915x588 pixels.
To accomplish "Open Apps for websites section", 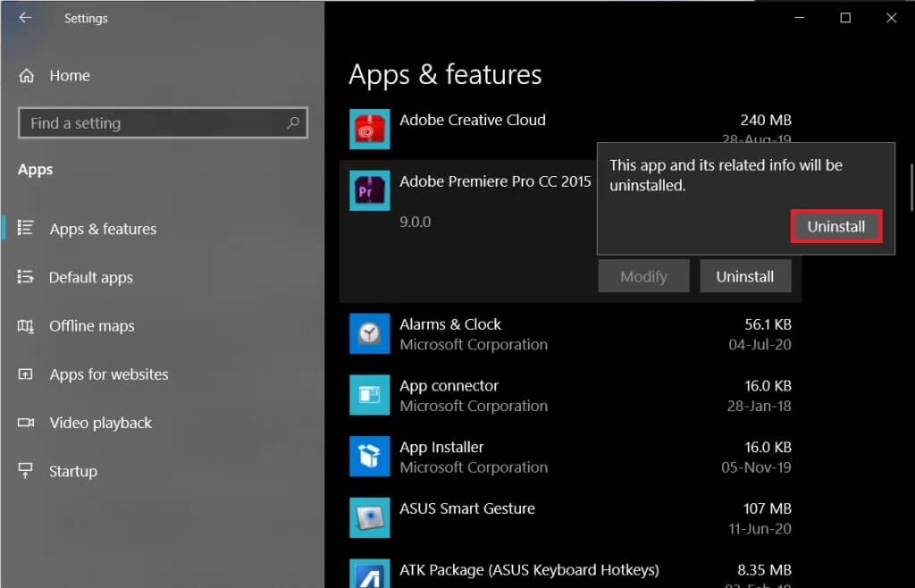I will tap(108, 374).
